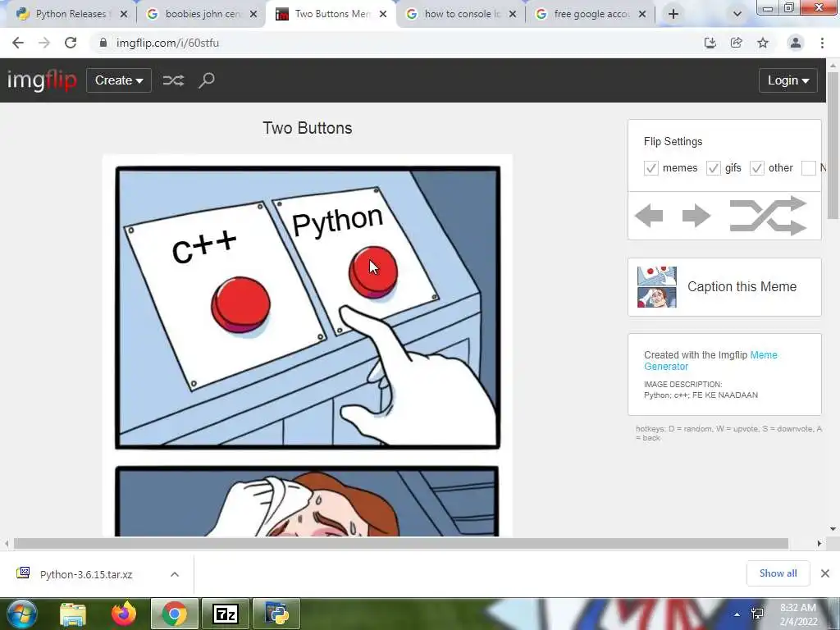Click the share page icon
This screenshot has height=630, width=840.
point(736,43)
